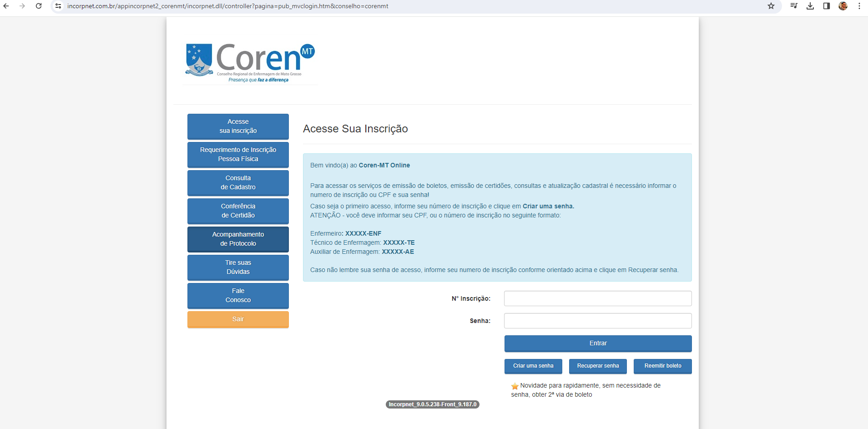
Task: Click the Incorpnet version badge
Action: (433, 404)
